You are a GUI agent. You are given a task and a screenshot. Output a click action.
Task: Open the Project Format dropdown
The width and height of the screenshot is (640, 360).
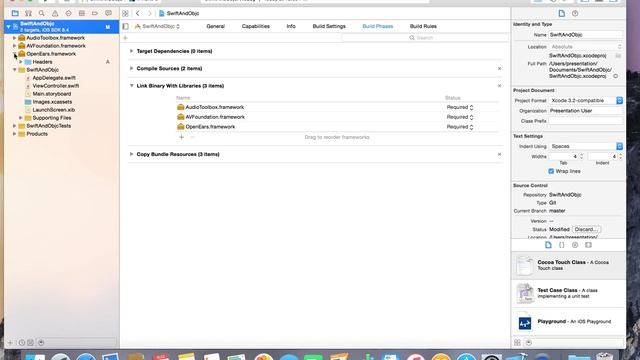pos(586,100)
